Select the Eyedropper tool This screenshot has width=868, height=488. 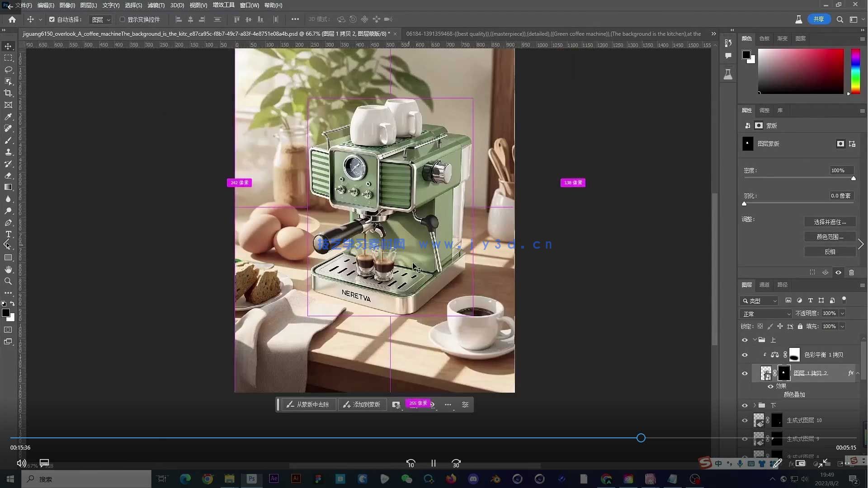tap(8, 117)
